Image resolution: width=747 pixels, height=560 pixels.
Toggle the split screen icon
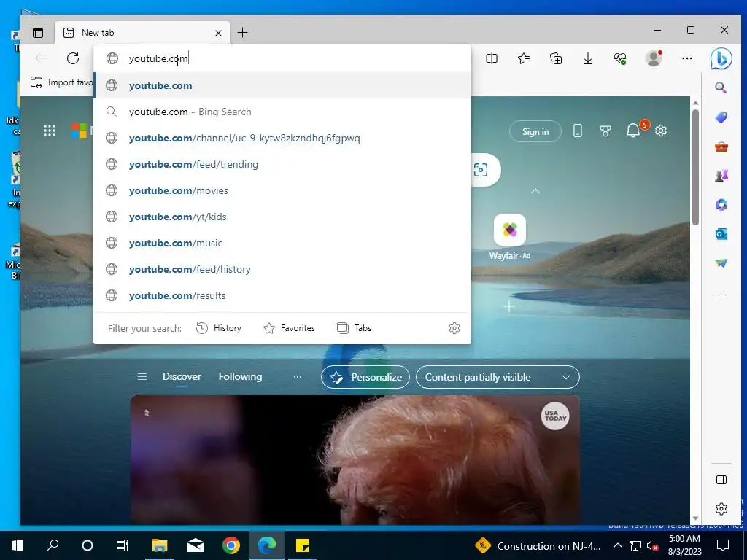pos(492,58)
